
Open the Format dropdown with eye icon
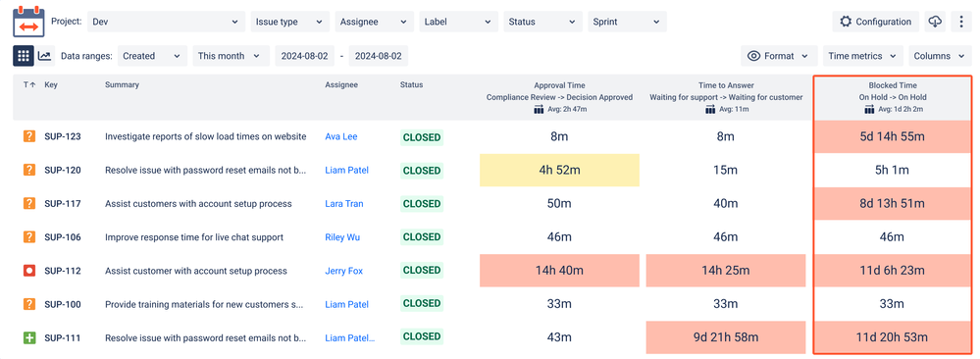pyautogui.click(x=779, y=56)
